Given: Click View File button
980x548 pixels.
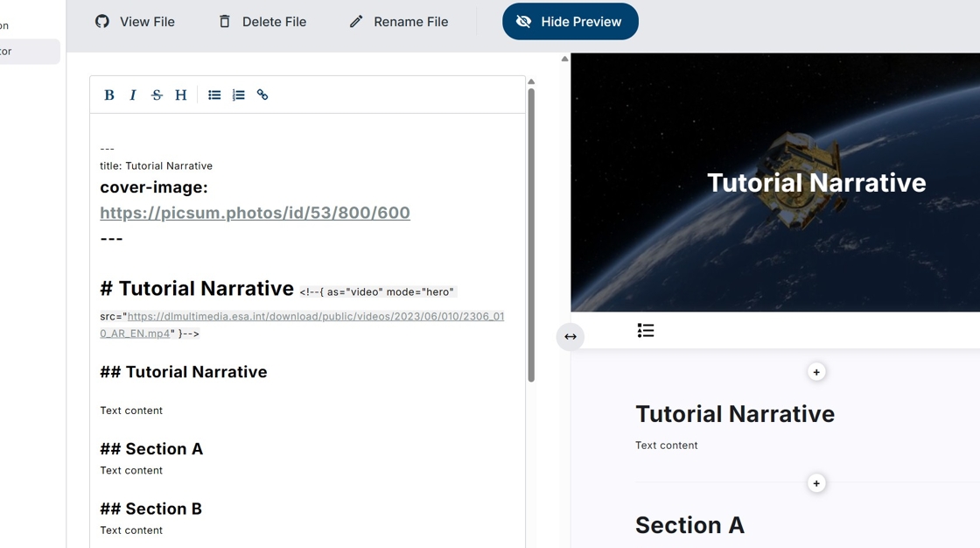Looking at the screenshot, I should point(135,22).
